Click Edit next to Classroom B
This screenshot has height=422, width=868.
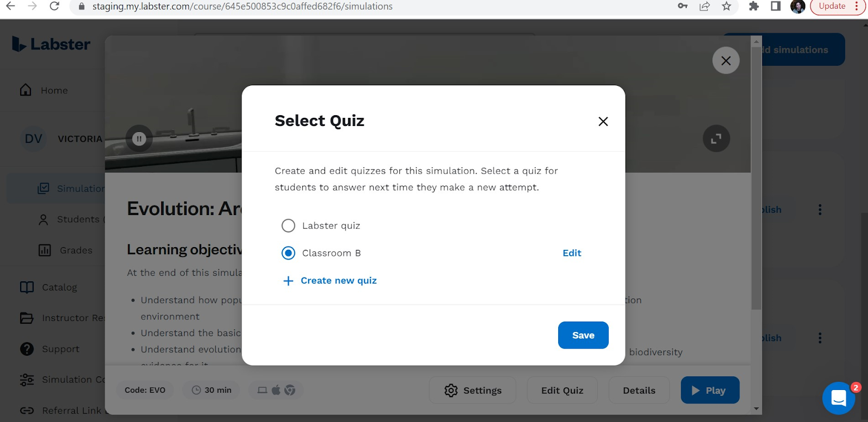571,253
